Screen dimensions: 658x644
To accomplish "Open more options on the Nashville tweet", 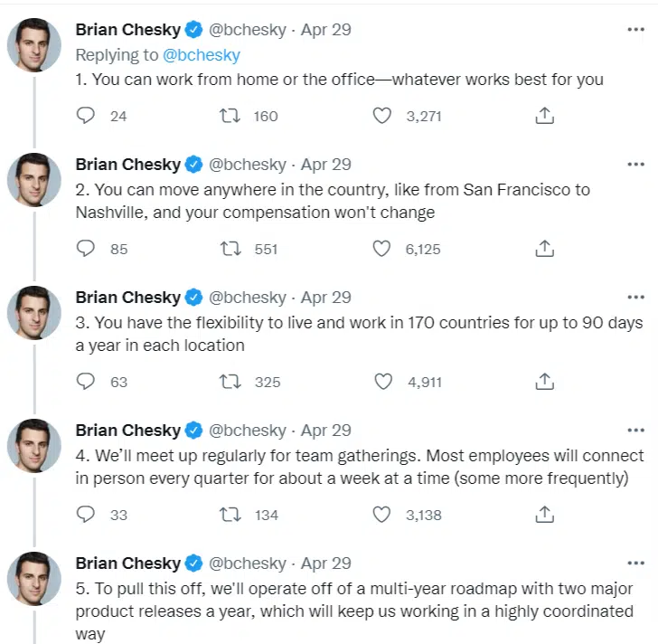I will (635, 164).
